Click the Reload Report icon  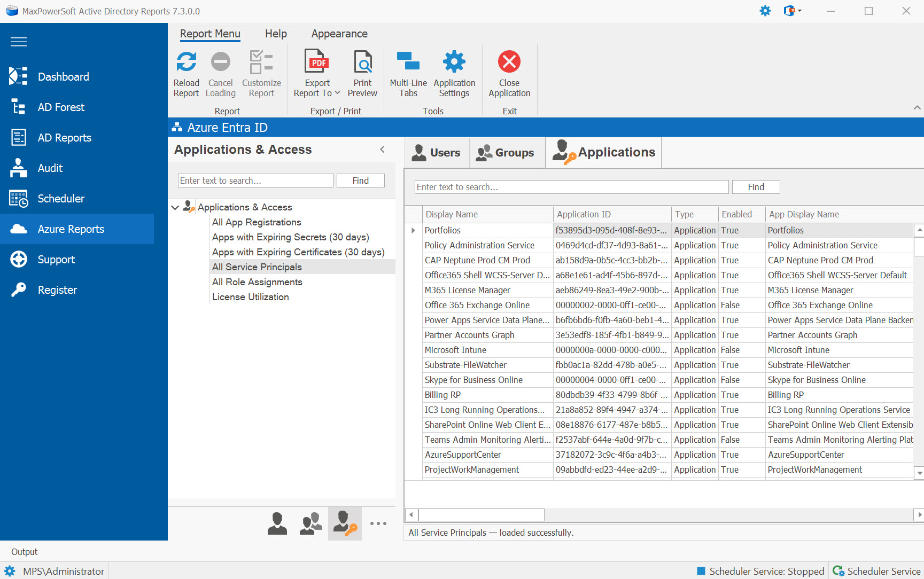pyautogui.click(x=186, y=61)
